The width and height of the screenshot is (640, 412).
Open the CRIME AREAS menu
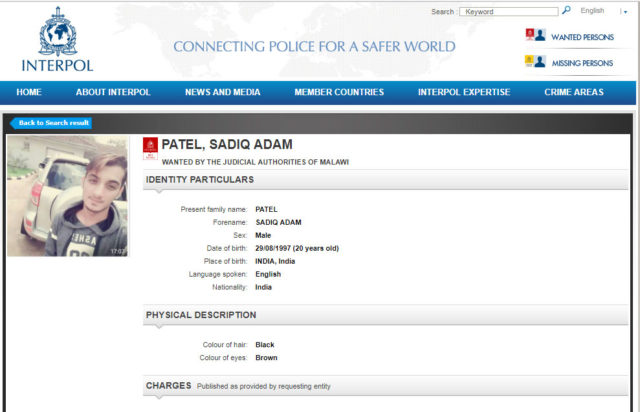coord(574,92)
